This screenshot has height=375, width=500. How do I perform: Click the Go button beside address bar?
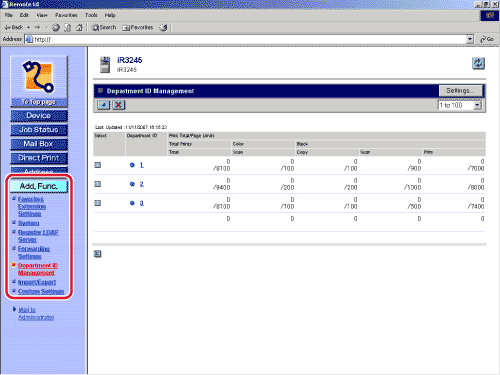(487, 39)
